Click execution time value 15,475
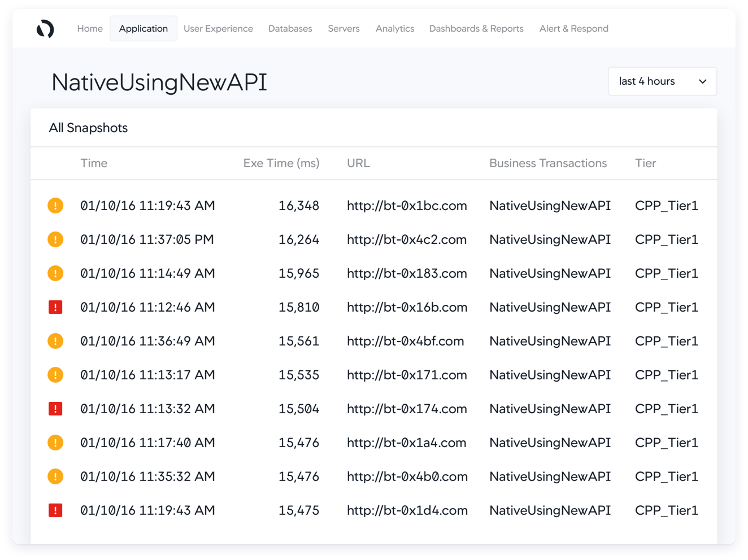 (299, 510)
